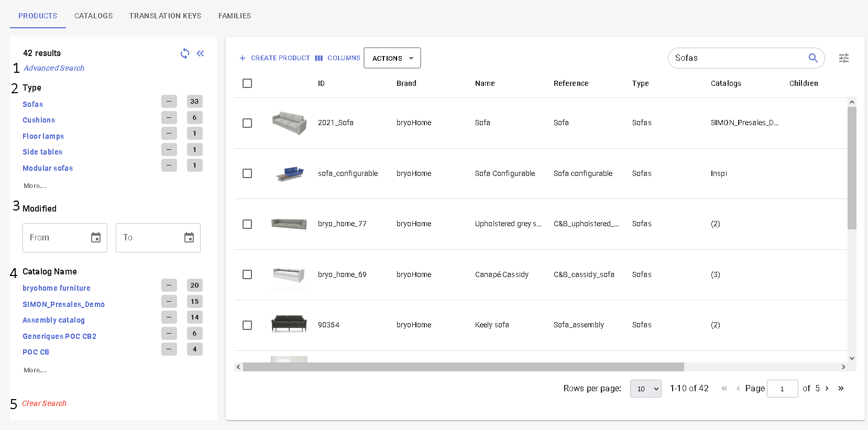Open the Keely sofa thumbnail
The height and width of the screenshot is (430, 868).
(289, 324)
